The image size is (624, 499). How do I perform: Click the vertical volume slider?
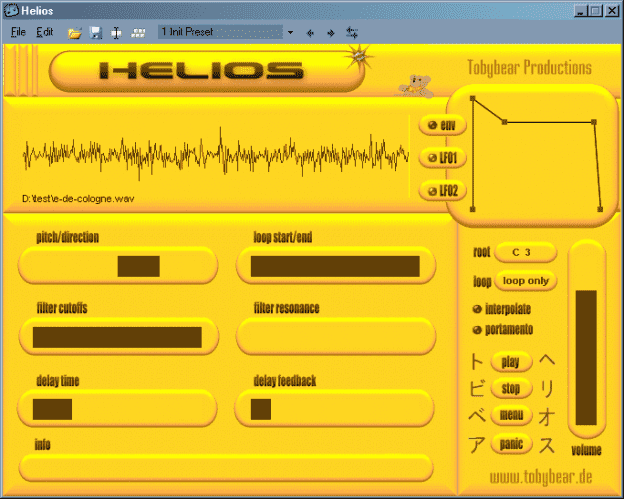[x=587, y=339]
